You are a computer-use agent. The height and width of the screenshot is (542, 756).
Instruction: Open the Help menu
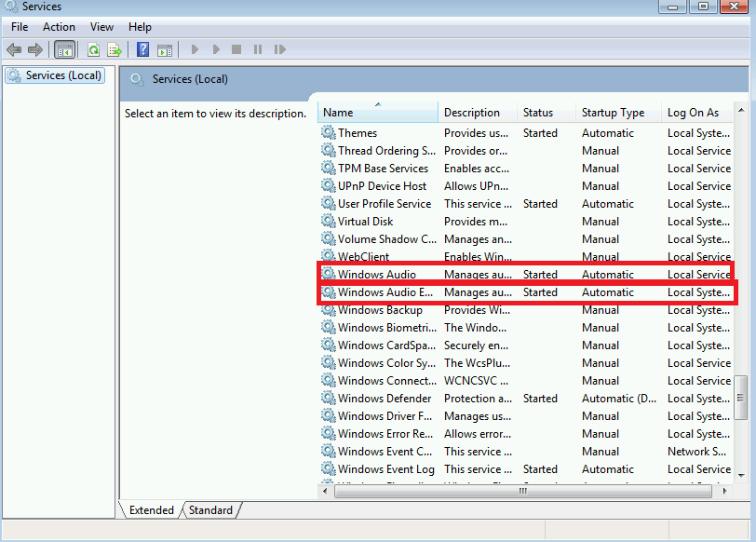coord(140,27)
